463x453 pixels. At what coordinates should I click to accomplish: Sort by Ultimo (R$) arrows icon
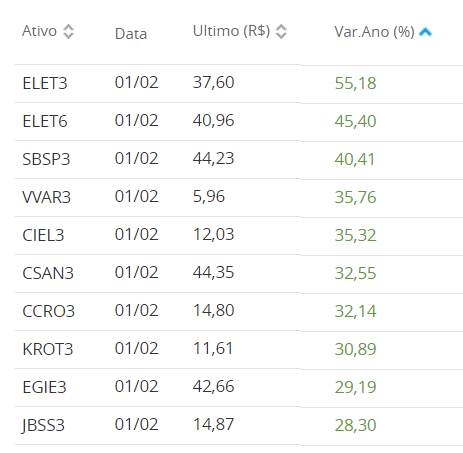[281, 32]
